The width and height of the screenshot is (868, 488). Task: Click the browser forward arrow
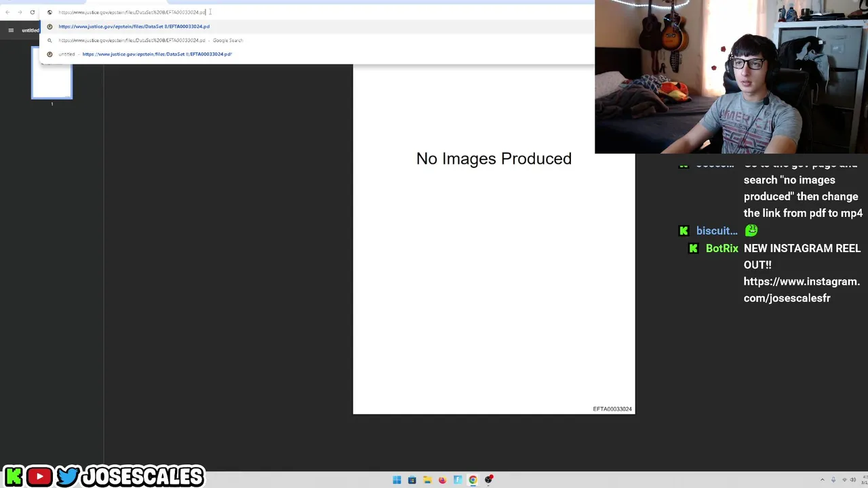point(20,12)
